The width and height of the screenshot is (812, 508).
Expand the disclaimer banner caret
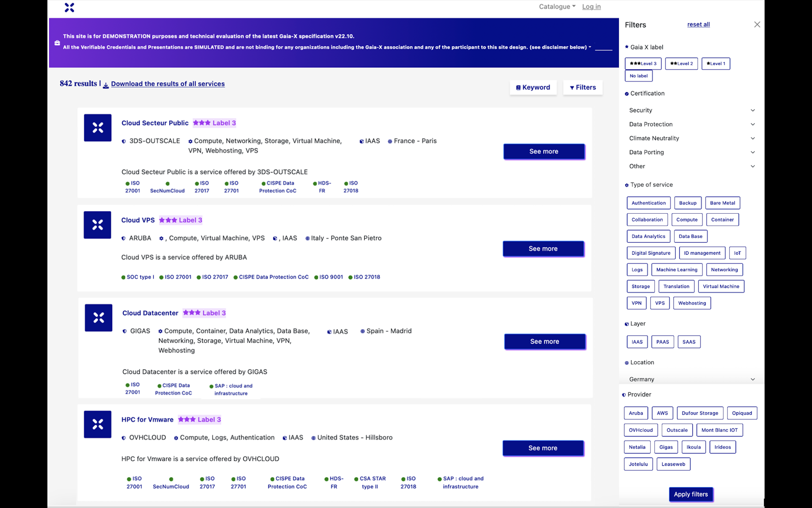click(x=590, y=47)
